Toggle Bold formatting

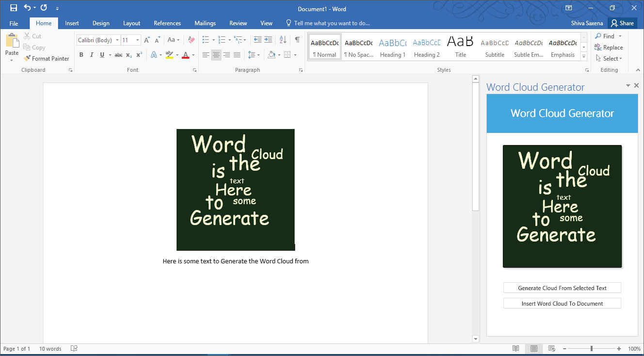(81, 55)
